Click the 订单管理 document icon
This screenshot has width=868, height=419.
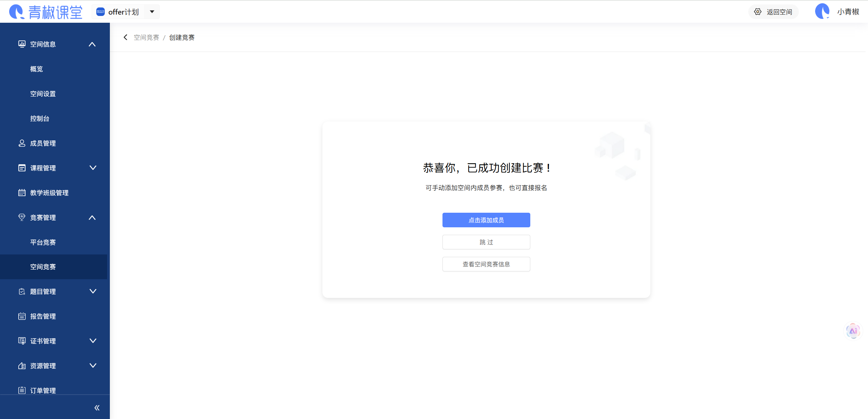pos(21,390)
